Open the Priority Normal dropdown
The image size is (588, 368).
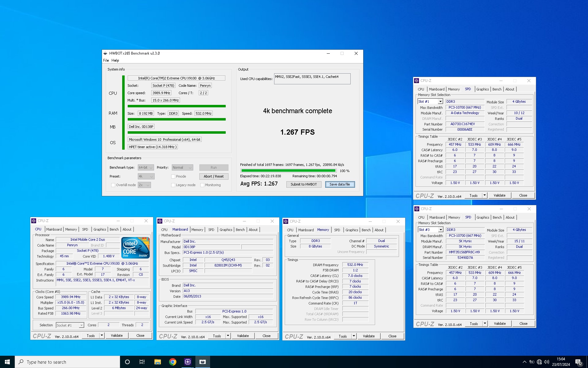coord(182,167)
